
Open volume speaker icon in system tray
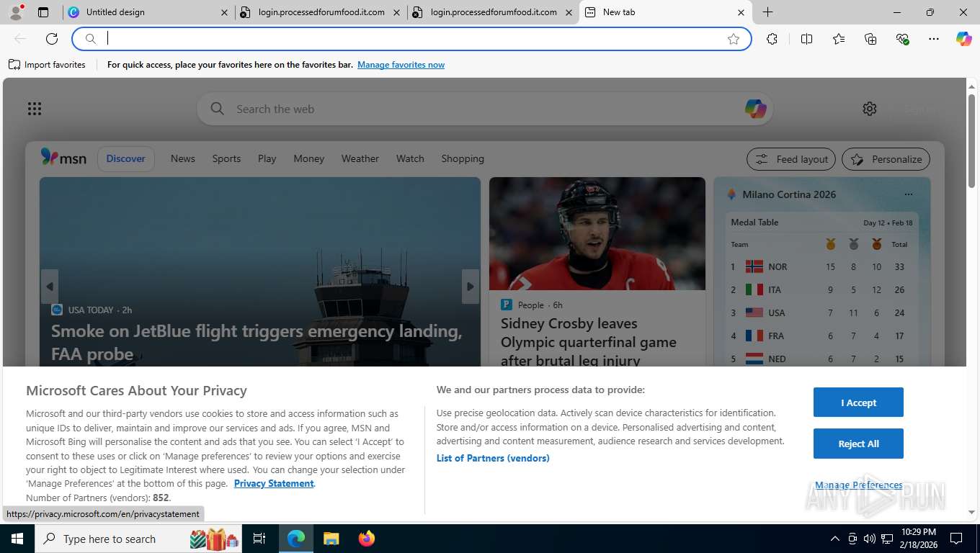869,539
